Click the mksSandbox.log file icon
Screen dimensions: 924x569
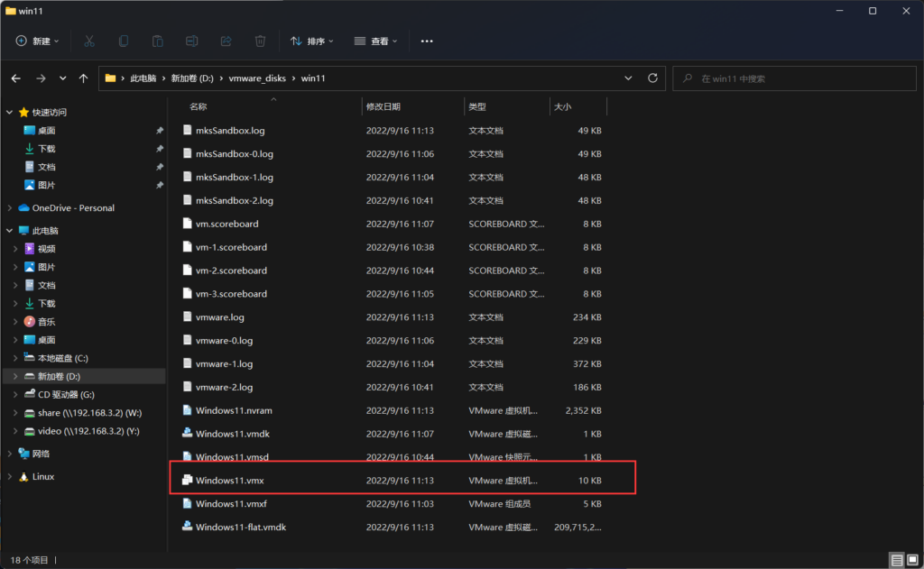click(187, 130)
